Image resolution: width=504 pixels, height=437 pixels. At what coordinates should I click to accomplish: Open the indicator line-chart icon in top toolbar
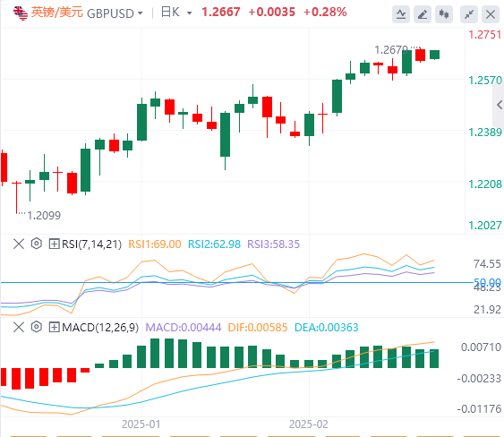coord(401,14)
